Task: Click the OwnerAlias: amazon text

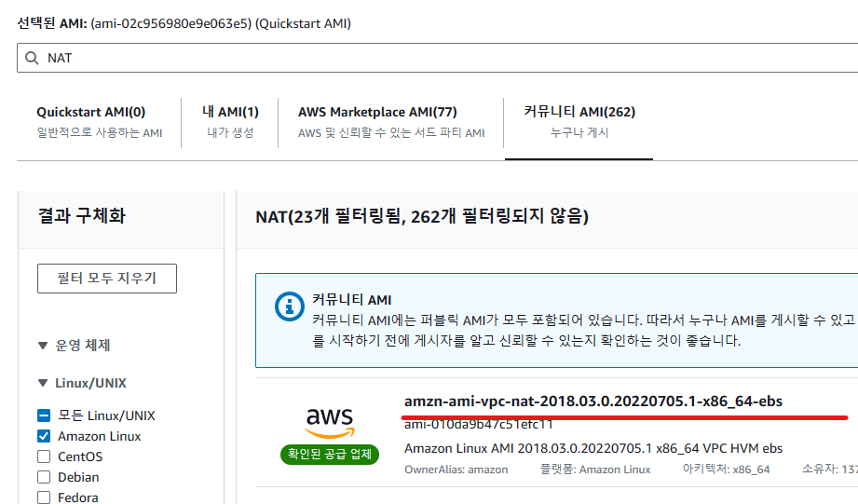Action: coord(456,470)
